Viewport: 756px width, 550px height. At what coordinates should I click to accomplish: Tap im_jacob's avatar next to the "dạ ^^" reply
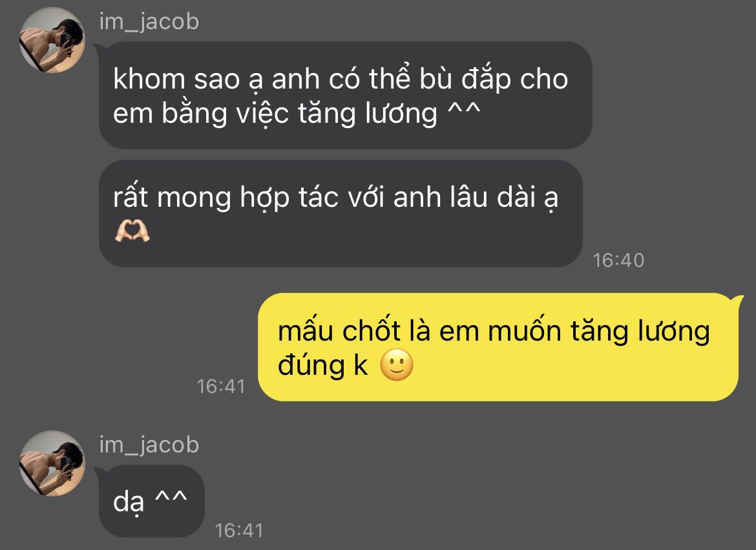coord(52,463)
